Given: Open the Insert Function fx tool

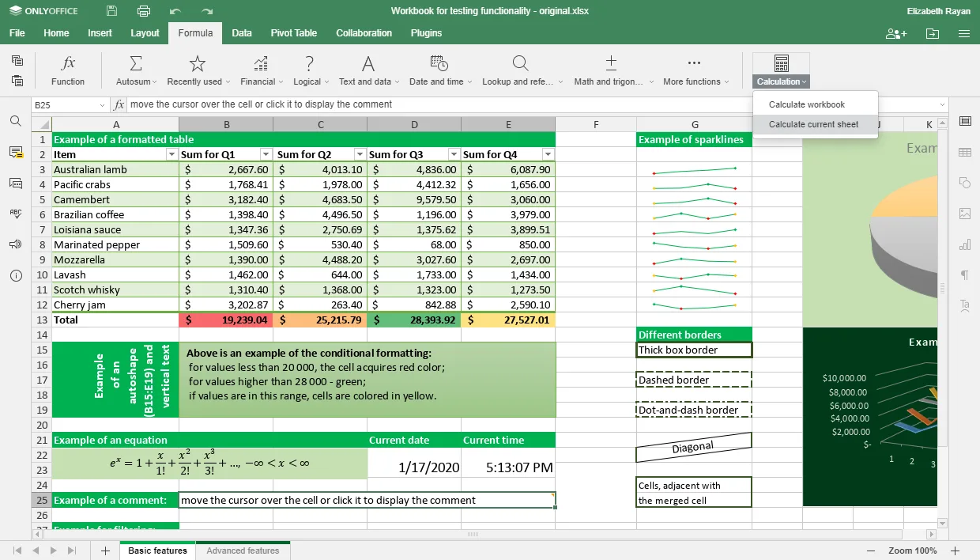Looking at the screenshot, I should pyautogui.click(x=68, y=70).
